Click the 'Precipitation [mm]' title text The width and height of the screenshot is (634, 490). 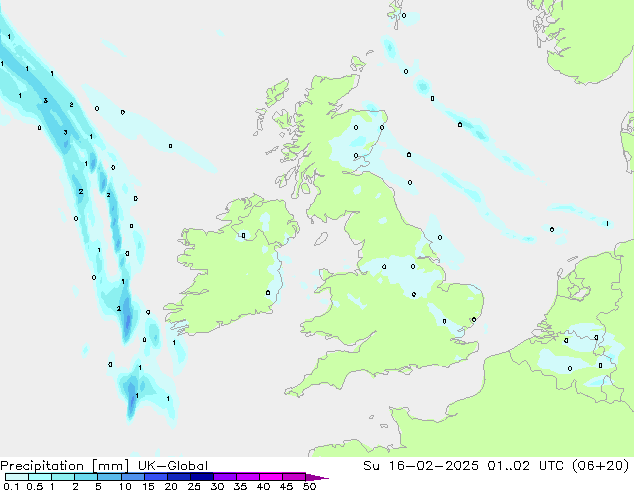point(64,466)
